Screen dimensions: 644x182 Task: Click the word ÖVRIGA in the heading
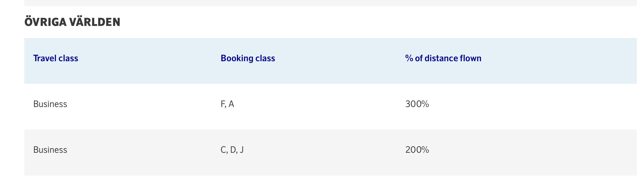point(45,22)
